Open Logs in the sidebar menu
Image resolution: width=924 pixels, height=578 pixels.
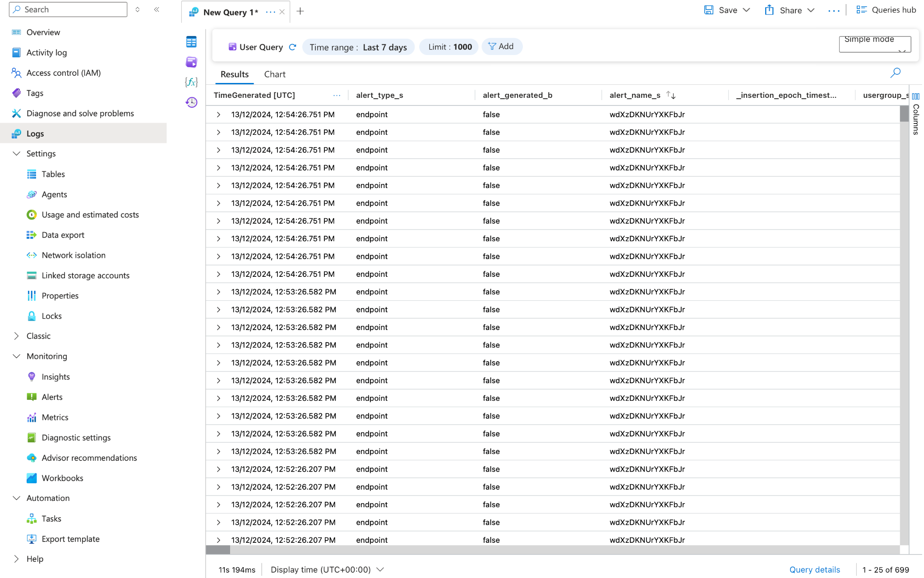(83, 133)
